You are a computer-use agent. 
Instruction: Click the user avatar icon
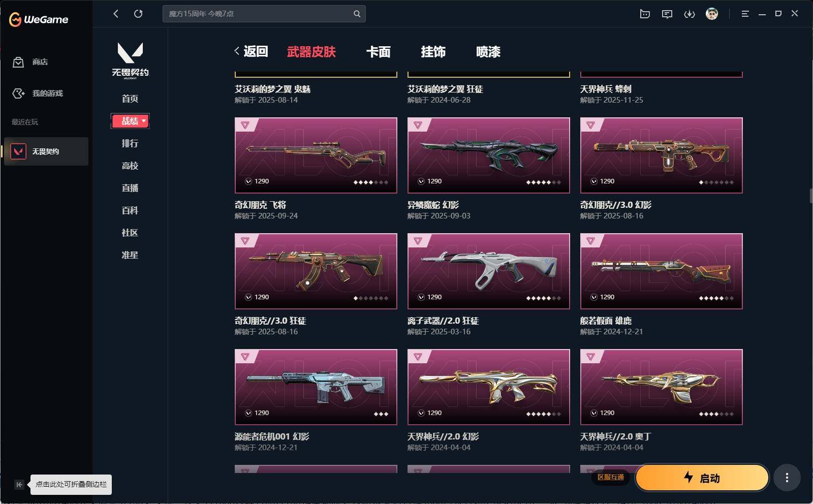click(712, 14)
